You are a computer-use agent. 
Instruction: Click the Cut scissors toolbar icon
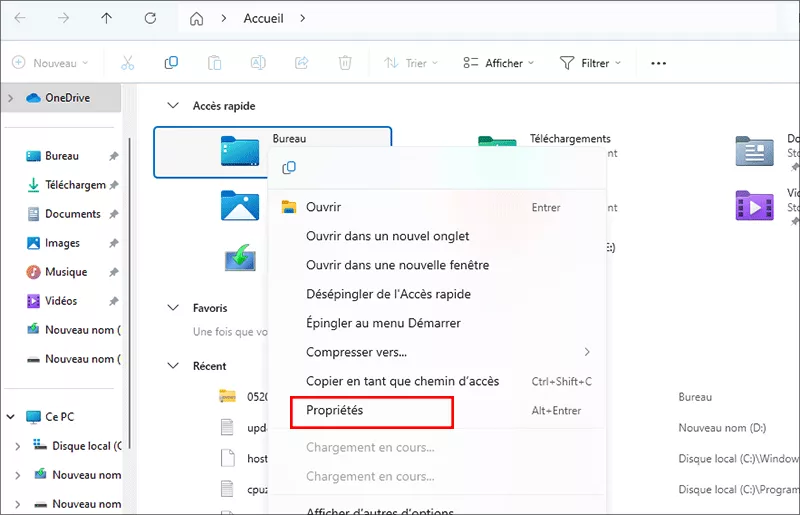click(128, 63)
